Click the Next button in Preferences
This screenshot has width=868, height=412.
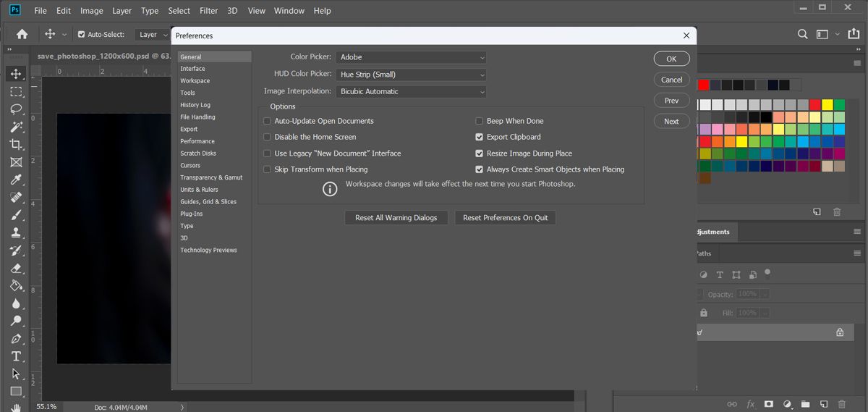click(x=671, y=121)
